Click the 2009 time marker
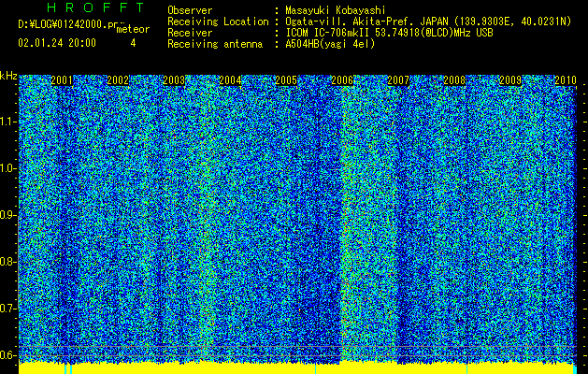 click(510, 80)
